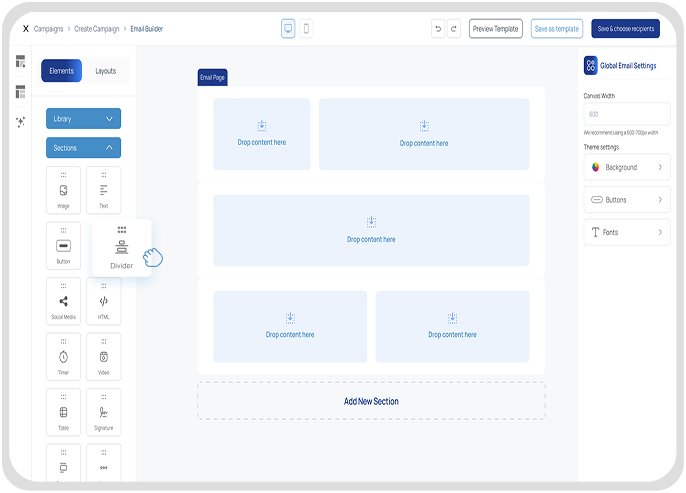Redo the last change
The height and width of the screenshot is (493, 686).
[454, 29]
